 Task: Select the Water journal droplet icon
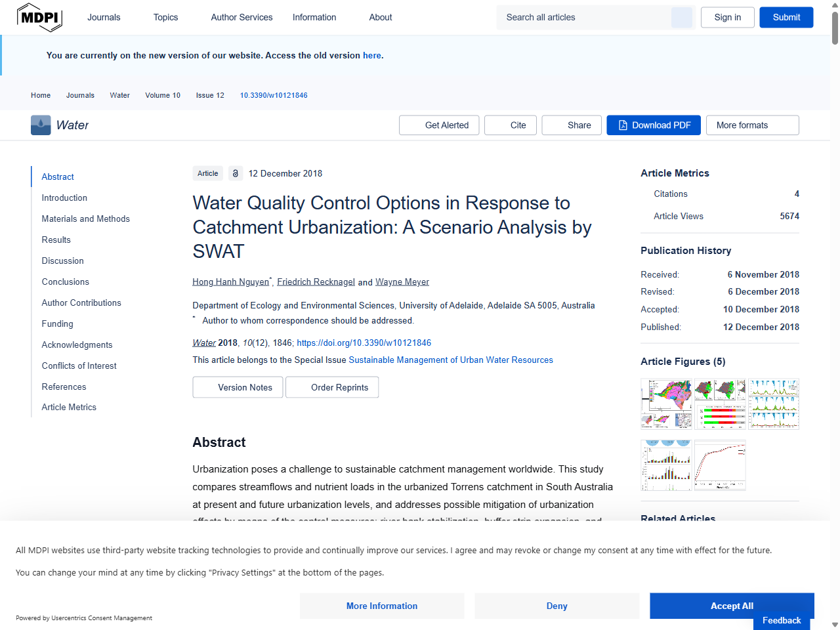tap(40, 125)
